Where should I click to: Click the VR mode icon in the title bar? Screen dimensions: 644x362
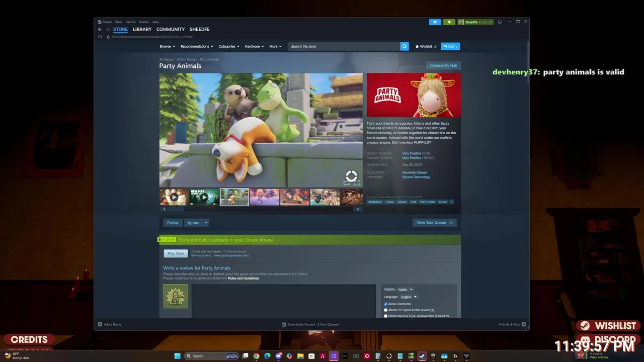click(x=500, y=22)
